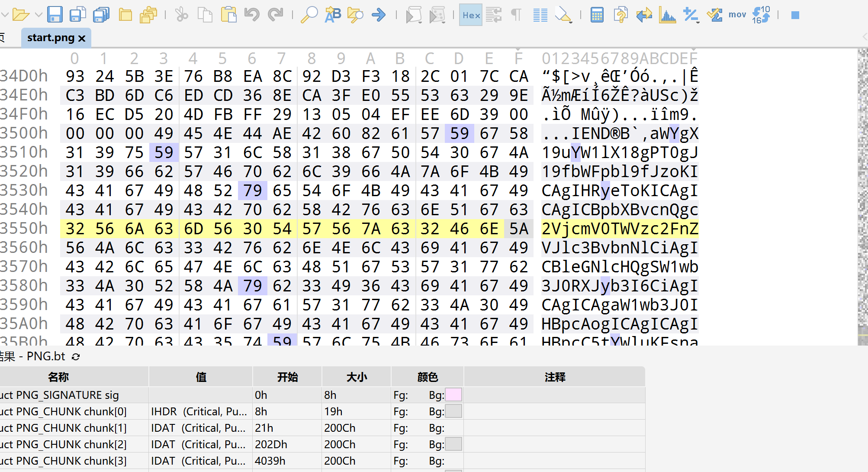Click the 注释 column header
Viewport: 868px width, 472px height.
click(x=555, y=377)
